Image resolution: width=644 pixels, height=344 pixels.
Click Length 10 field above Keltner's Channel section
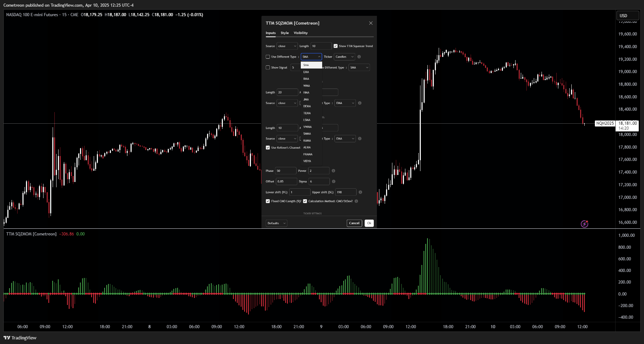point(287,128)
